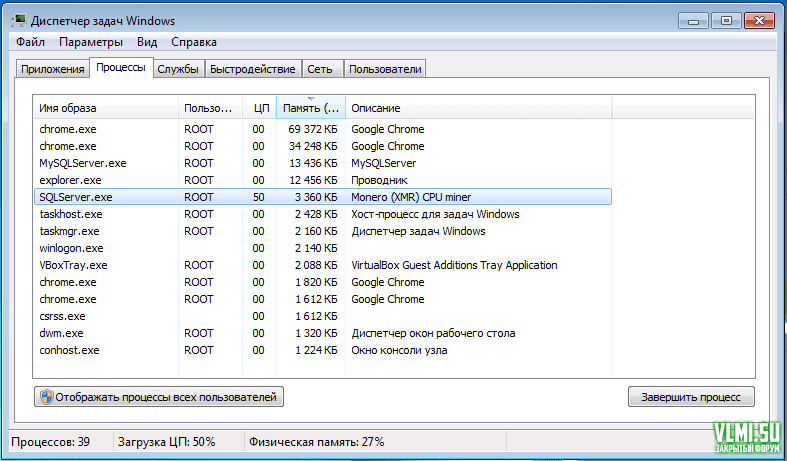Open the Вид menu

(147, 42)
